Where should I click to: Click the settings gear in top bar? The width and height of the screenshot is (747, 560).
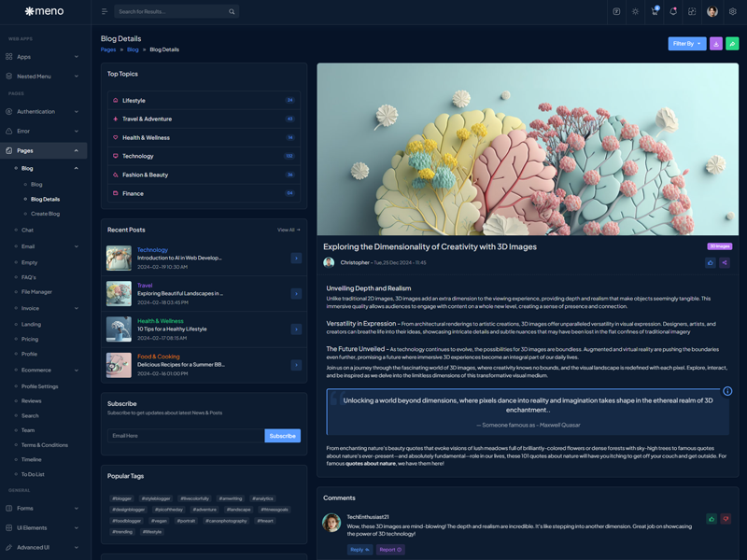click(x=733, y=12)
